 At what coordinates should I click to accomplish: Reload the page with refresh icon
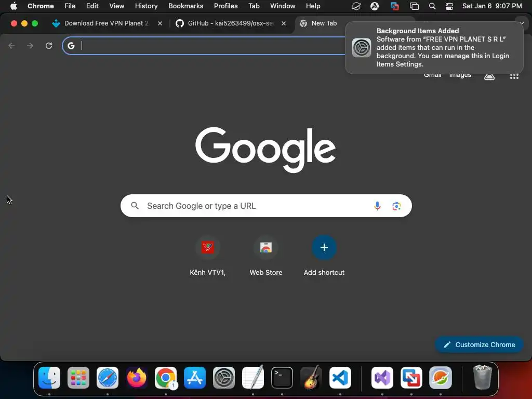pos(49,46)
